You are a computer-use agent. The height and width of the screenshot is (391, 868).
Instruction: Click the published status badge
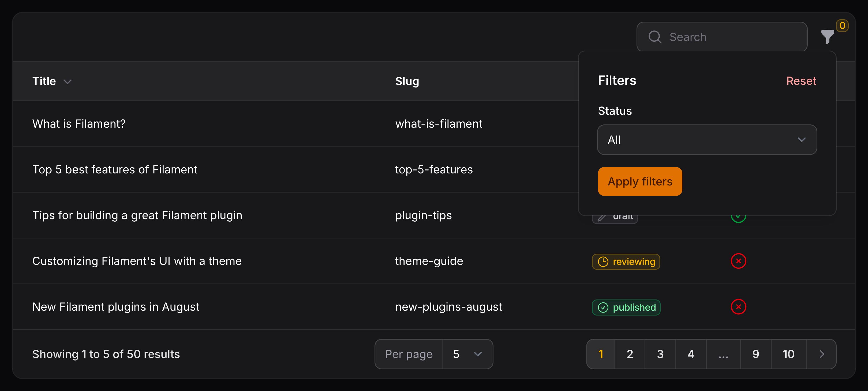coord(626,308)
